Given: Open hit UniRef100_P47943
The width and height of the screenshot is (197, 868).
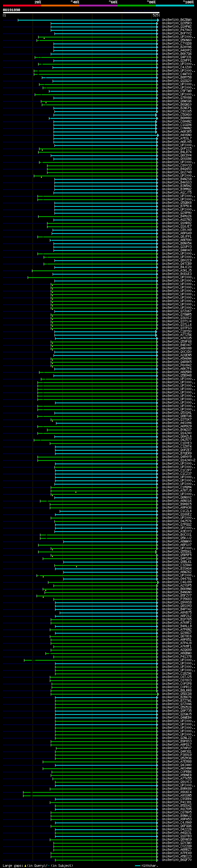Looking at the screenshot, I should coord(177,30).
